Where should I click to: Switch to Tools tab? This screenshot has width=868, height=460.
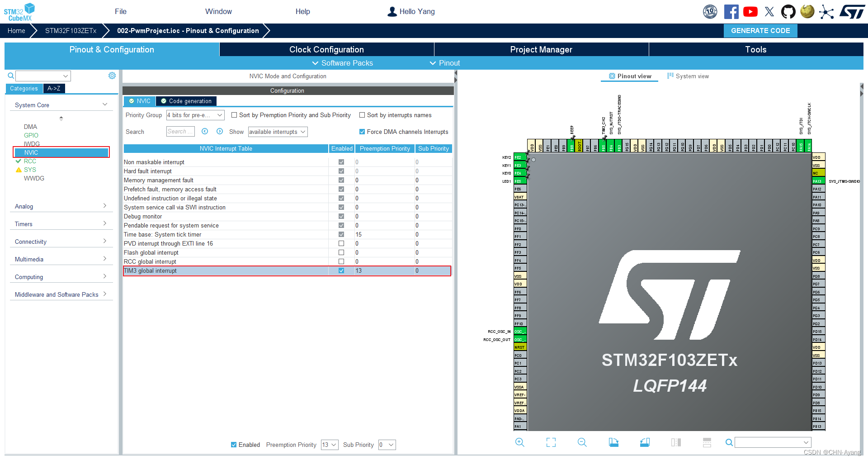756,49
